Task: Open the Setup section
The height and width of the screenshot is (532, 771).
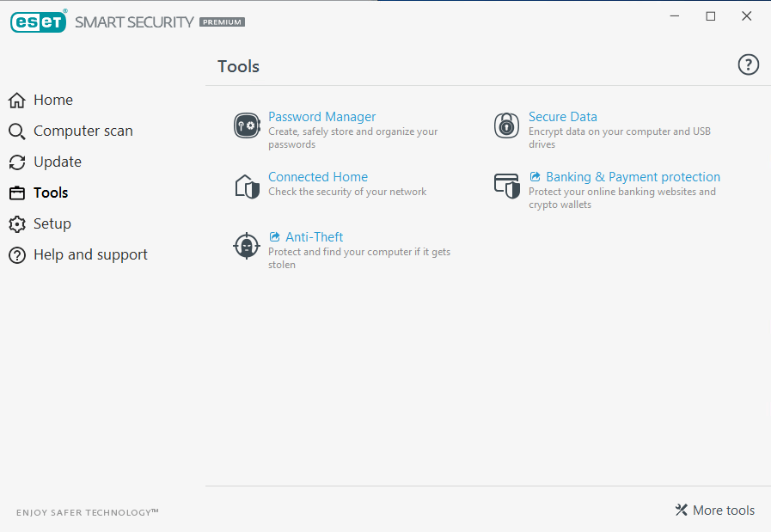Action: click(x=52, y=224)
